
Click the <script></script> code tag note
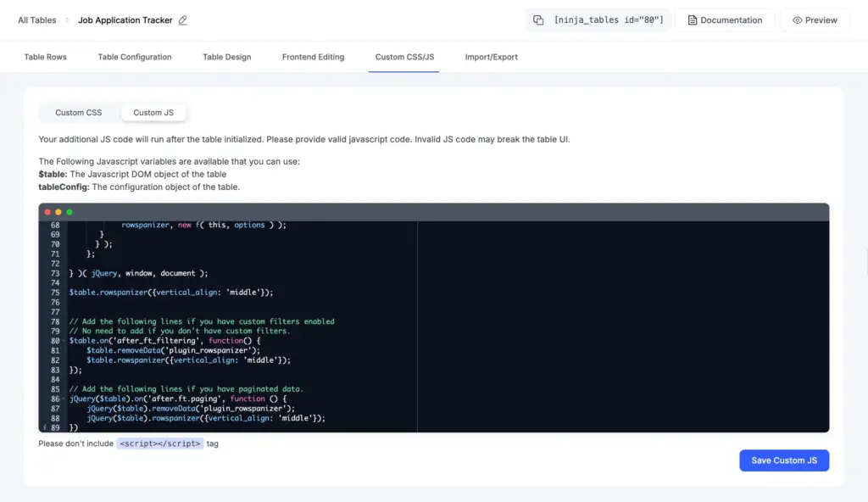[160, 443]
